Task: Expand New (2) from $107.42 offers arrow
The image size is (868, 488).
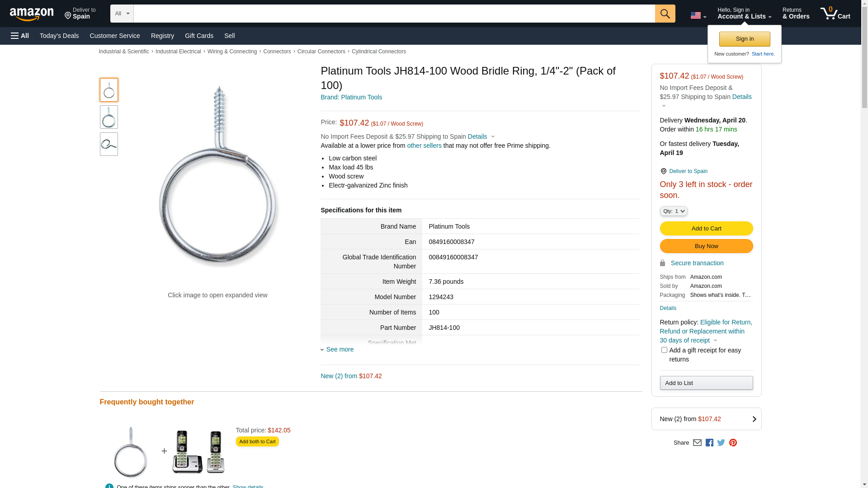Action: coord(754,419)
